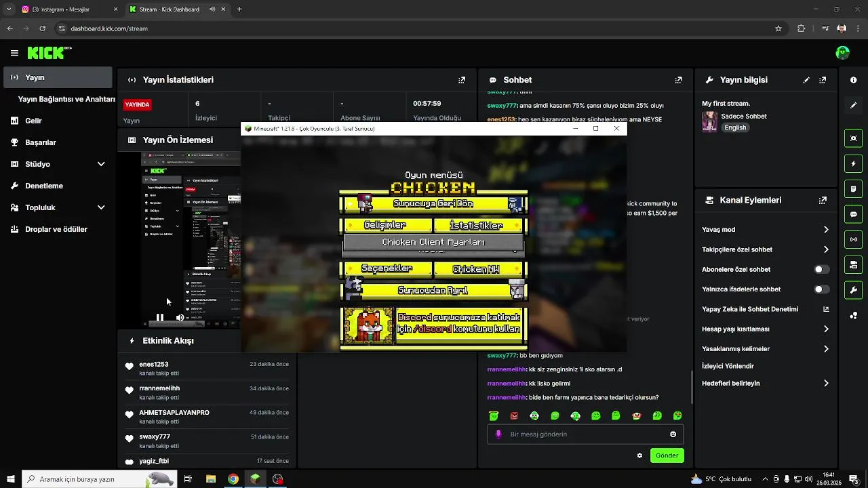Click the info icon in right rail
This screenshot has height=488, width=868.
pos(853,80)
